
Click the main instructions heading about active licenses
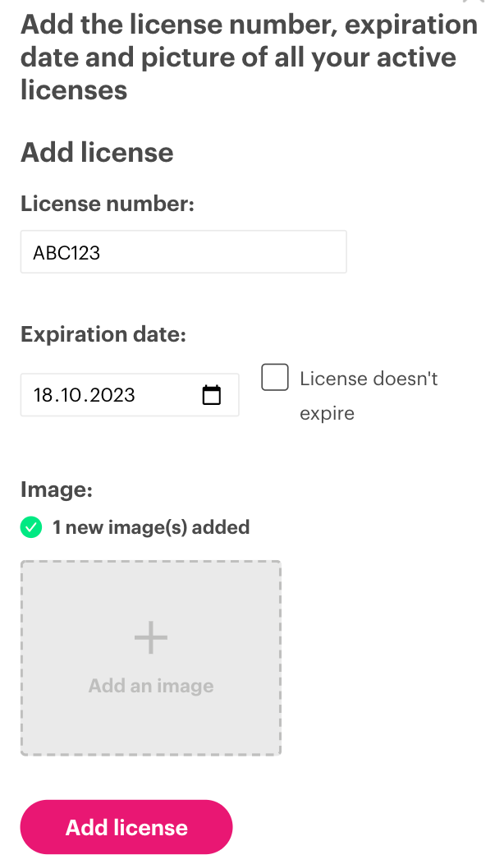[x=249, y=57]
